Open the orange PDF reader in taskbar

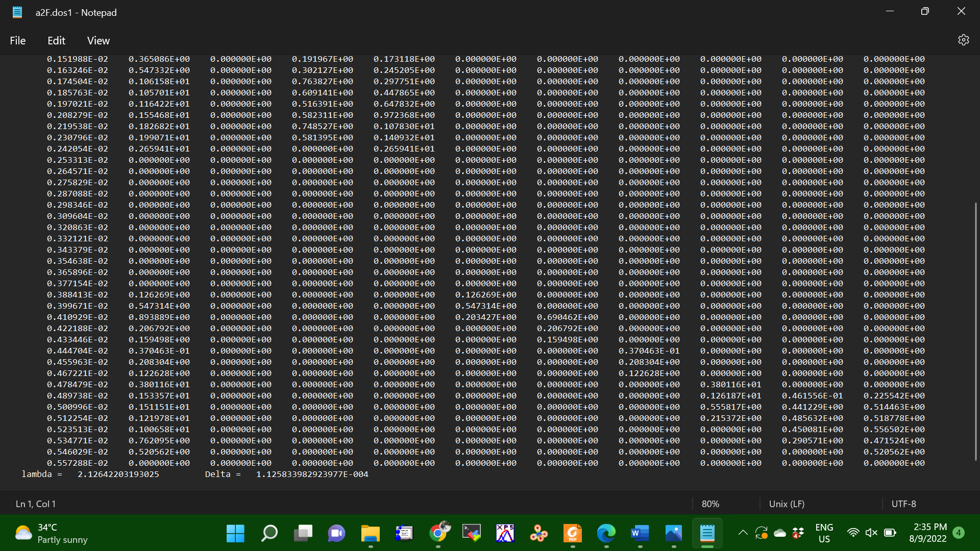(x=573, y=534)
